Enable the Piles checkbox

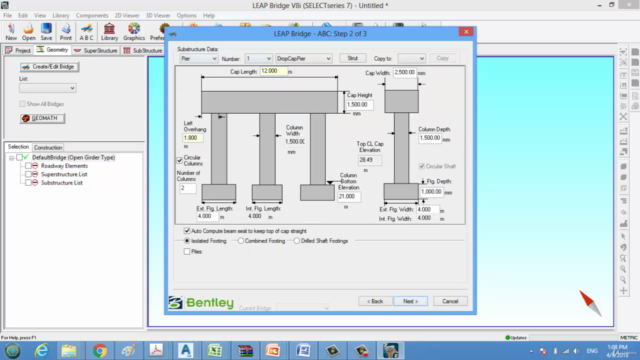(187, 252)
